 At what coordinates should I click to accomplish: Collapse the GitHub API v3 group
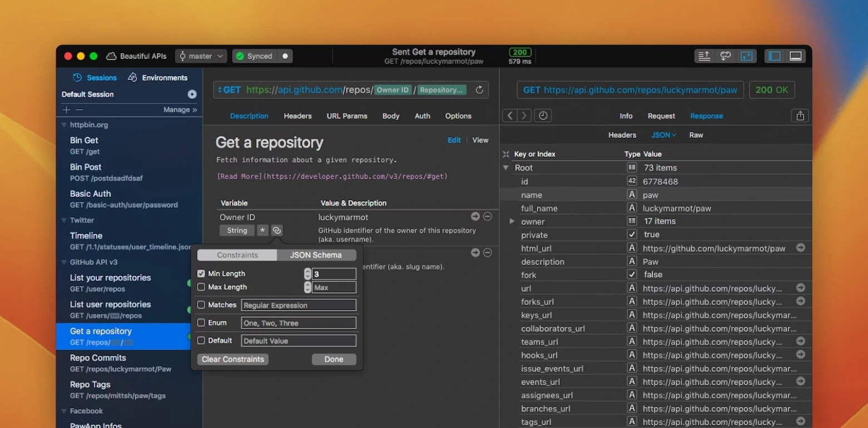63,262
